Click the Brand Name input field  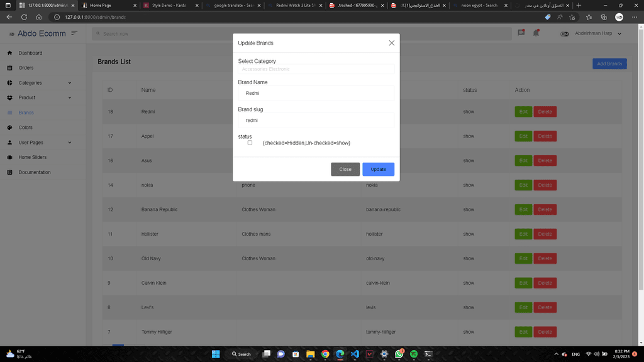point(316,93)
